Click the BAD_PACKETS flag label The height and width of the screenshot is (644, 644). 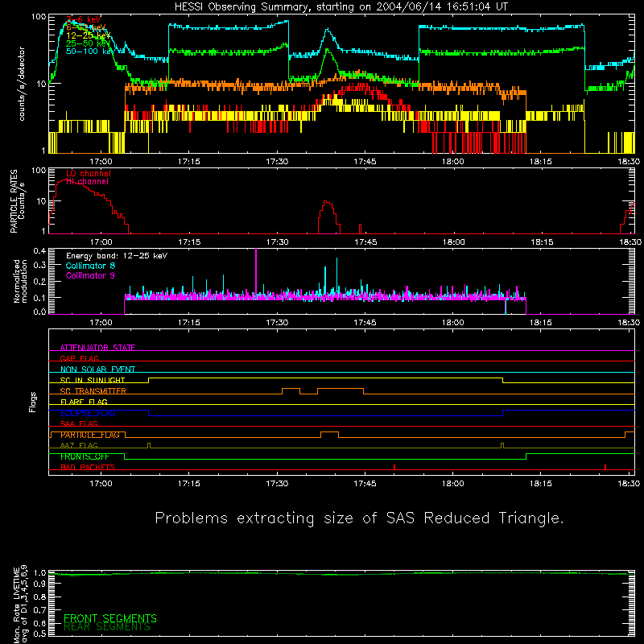point(88,467)
